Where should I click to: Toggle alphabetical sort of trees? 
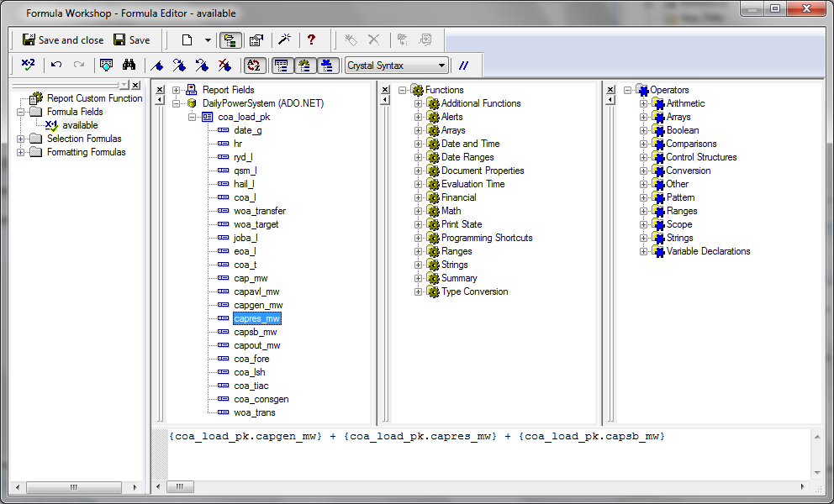(x=254, y=66)
